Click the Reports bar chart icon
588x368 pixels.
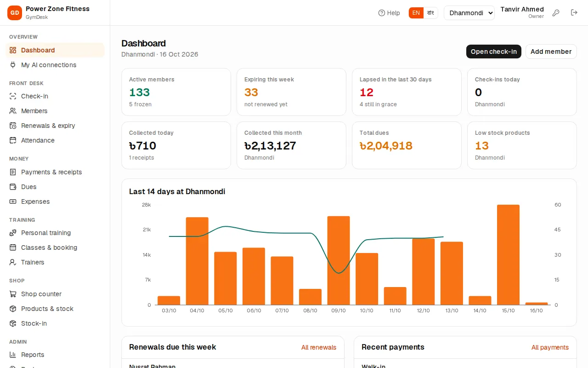point(13,355)
